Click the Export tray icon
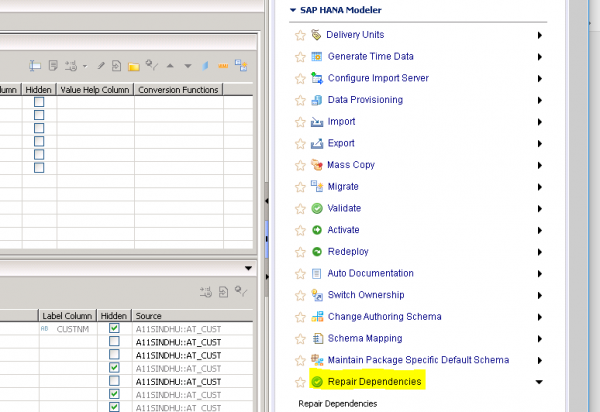 pos(316,143)
